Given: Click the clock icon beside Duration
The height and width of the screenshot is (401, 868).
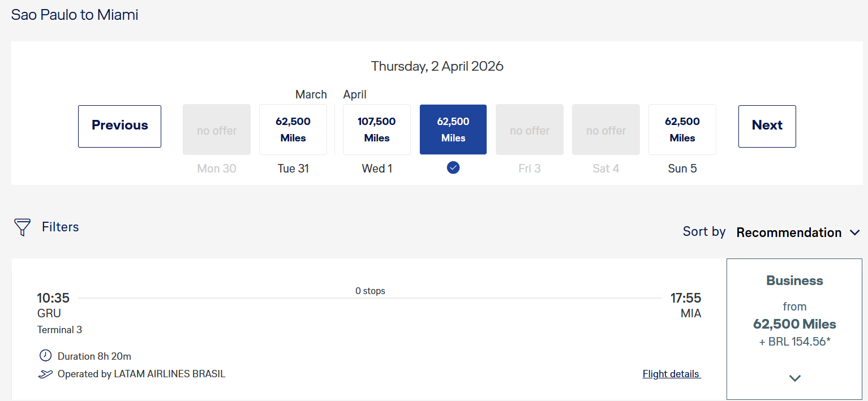Looking at the screenshot, I should pyautogui.click(x=45, y=356).
